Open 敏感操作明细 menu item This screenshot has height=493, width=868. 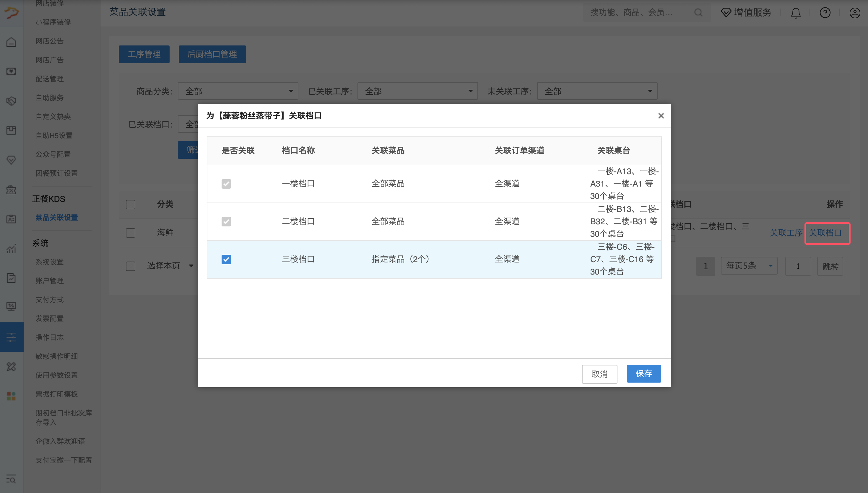[57, 356]
